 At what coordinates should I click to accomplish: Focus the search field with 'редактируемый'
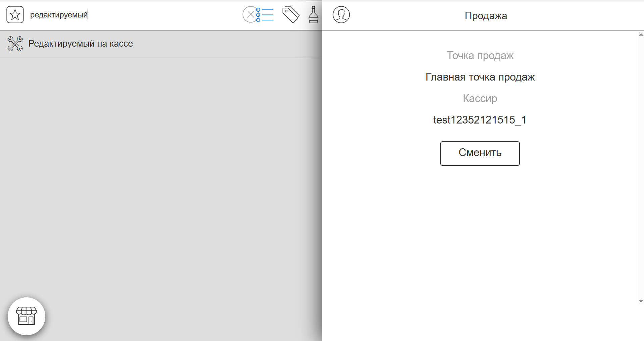134,15
